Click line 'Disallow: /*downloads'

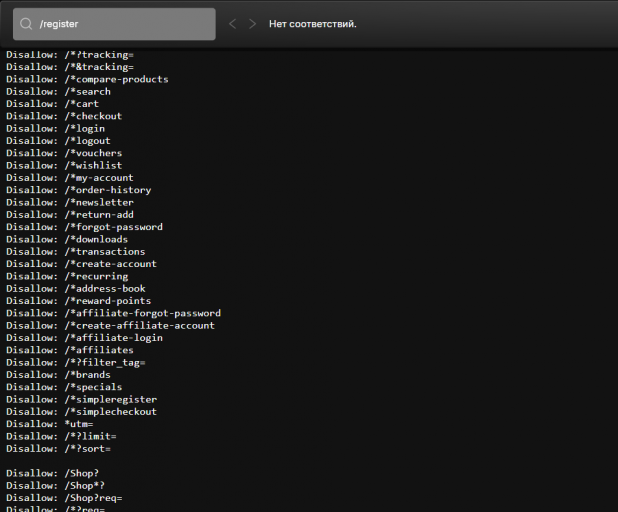click(x=67, y=239)
